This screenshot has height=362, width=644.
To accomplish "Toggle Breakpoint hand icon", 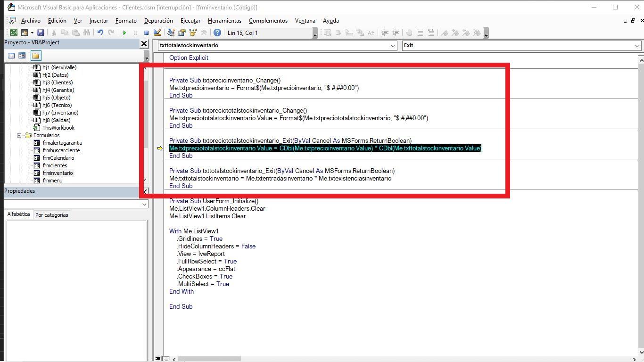I will (x=409, y=33).
